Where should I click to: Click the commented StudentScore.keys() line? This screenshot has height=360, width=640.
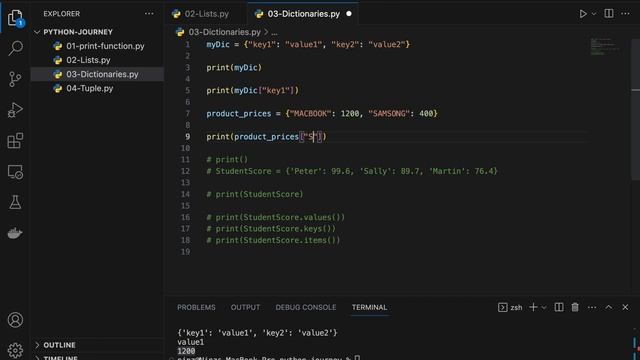pos(271,229)
